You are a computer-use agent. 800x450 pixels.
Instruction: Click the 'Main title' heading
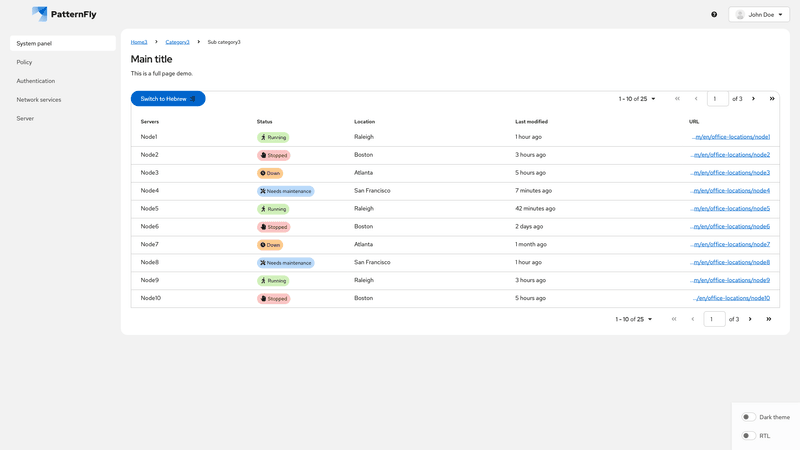click(x=151, y=59)
